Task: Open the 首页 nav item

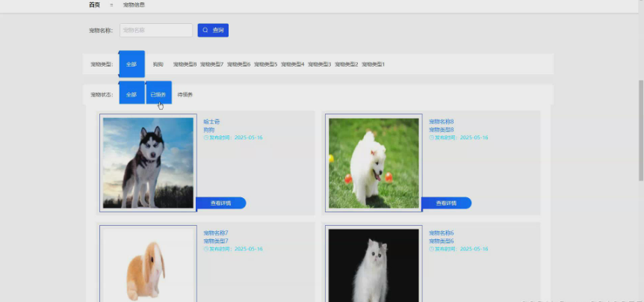Action: tap(94, 5)
